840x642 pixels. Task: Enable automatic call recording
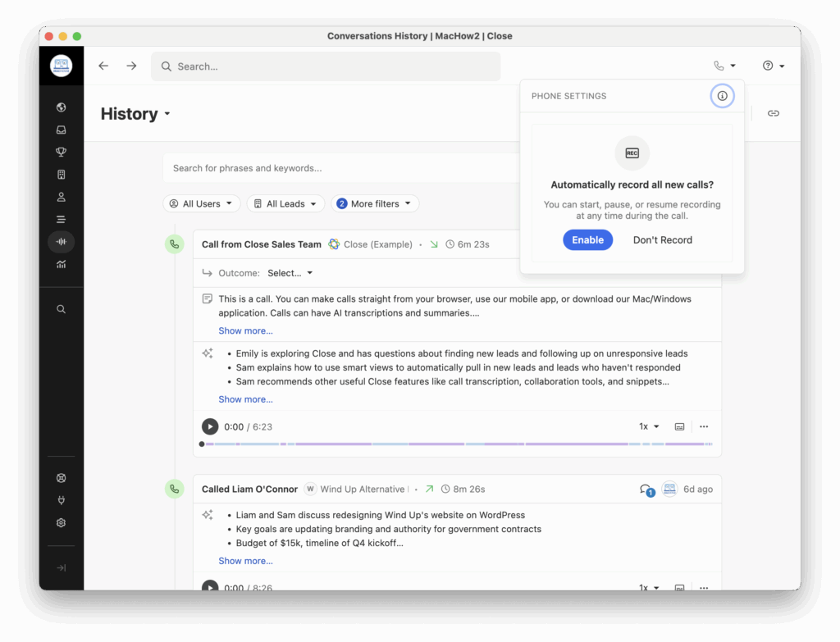[587, 240]
